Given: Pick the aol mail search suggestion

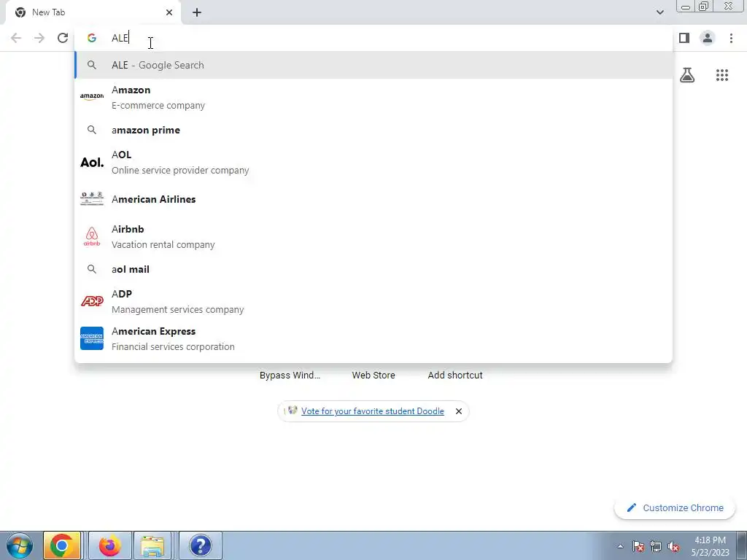Looking at the screenshot, I should coord(373,269).
